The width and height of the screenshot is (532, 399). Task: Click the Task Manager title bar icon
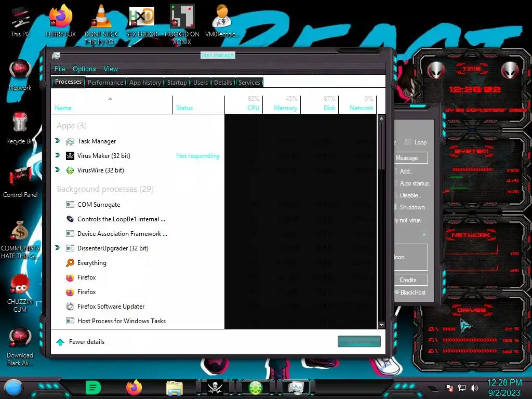pyautogui.click(x=56, y=55)
